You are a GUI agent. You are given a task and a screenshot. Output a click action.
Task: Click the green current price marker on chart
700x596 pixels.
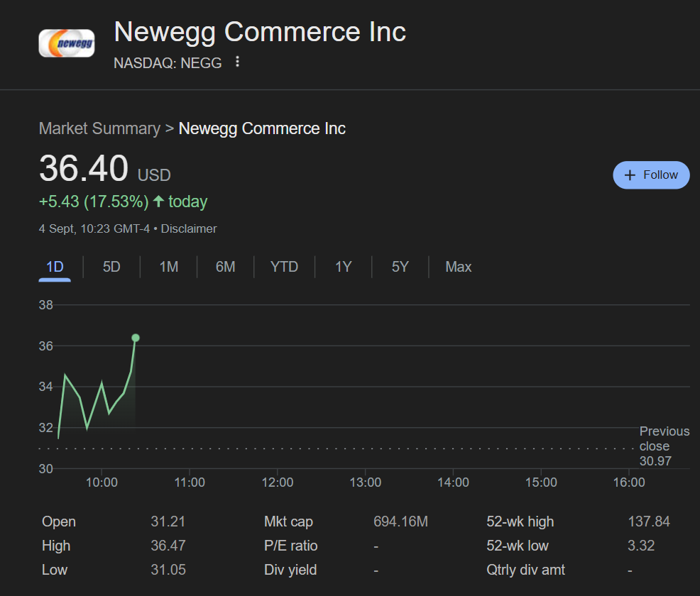click(136, 338)
